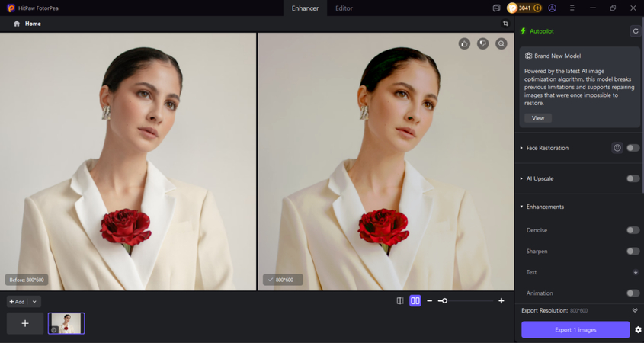
Task: Open the user account profile icon
Action: [x=552, y=8]
